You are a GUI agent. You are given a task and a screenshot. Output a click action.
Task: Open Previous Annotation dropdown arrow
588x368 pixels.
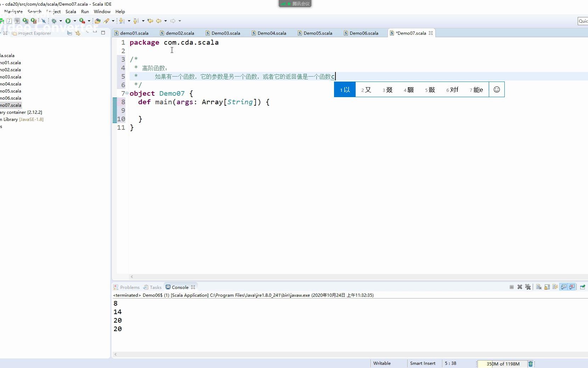point(143,21)
